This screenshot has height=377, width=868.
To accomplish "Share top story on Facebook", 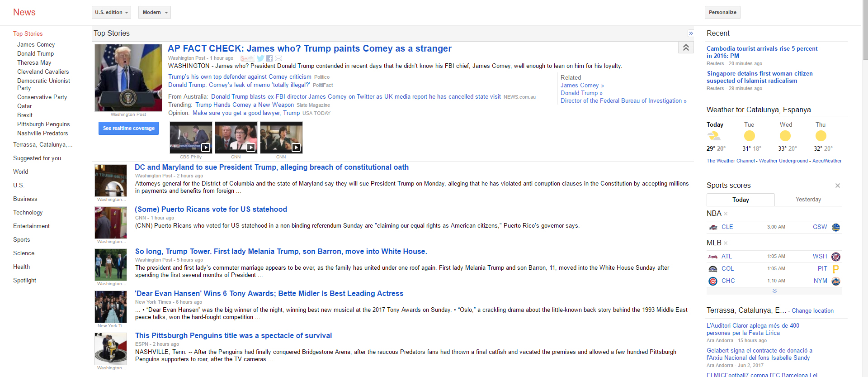I will 269,58.
